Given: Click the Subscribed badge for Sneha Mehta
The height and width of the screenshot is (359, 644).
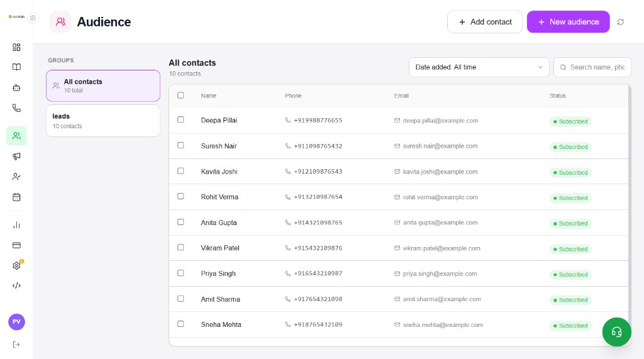Looking at the screenshot, I should click(570, 326).
